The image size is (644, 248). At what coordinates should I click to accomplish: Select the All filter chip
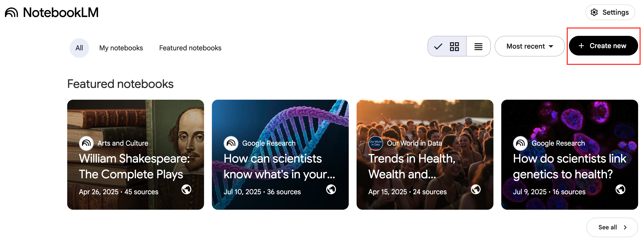[x=79, y=48]
